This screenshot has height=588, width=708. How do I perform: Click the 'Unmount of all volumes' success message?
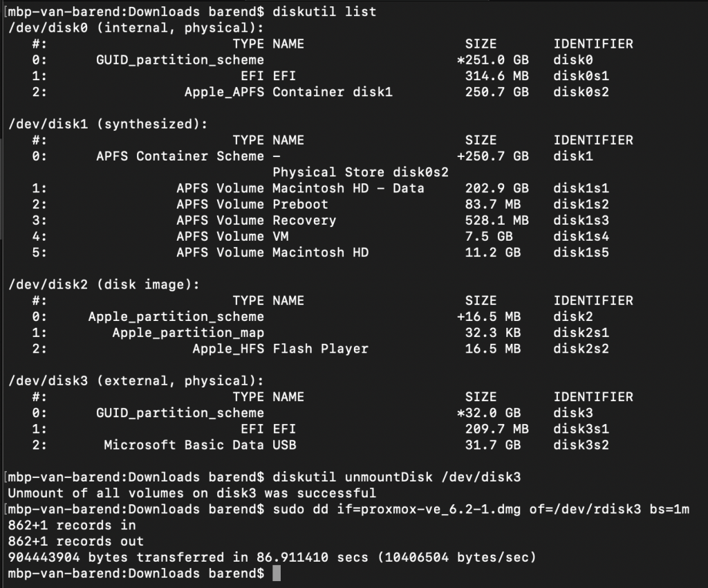[192, 493]
